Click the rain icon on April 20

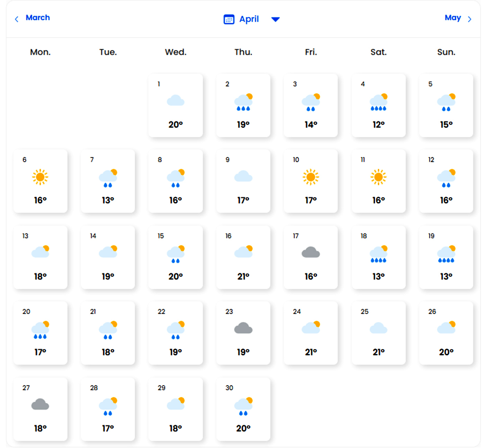40,330
